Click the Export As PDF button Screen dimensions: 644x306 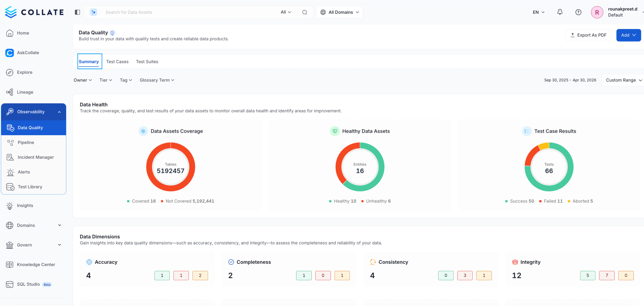(x=588, y=35)
